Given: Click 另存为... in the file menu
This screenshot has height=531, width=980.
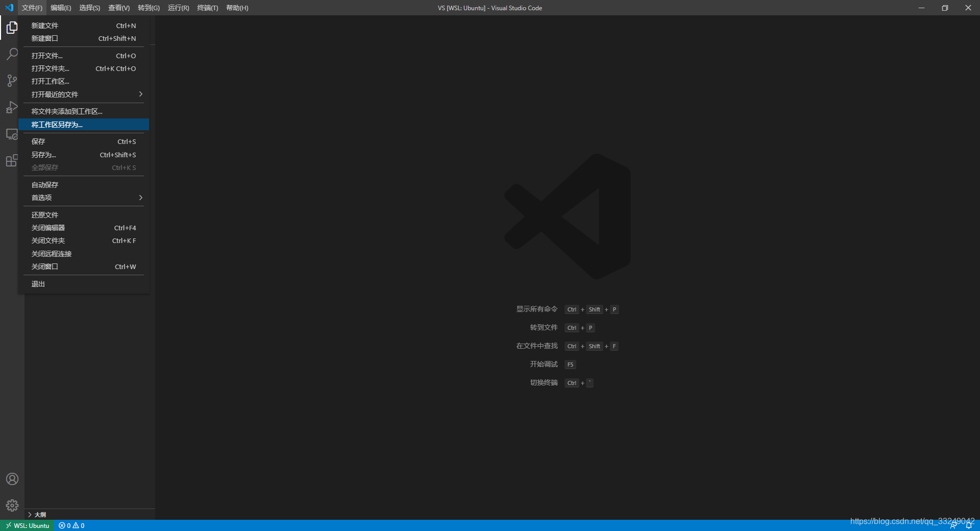Looking at the screenshot, I should [x=84, y=155].
